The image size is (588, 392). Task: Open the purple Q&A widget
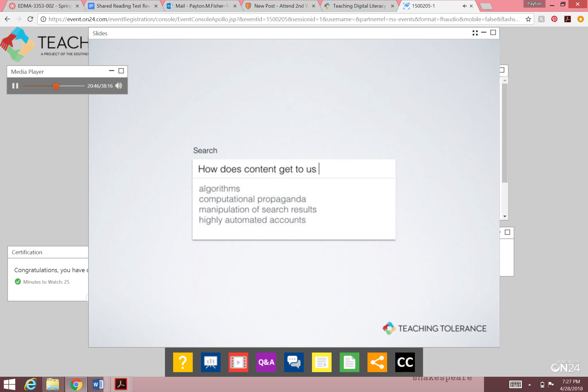(x=266, y=362)
